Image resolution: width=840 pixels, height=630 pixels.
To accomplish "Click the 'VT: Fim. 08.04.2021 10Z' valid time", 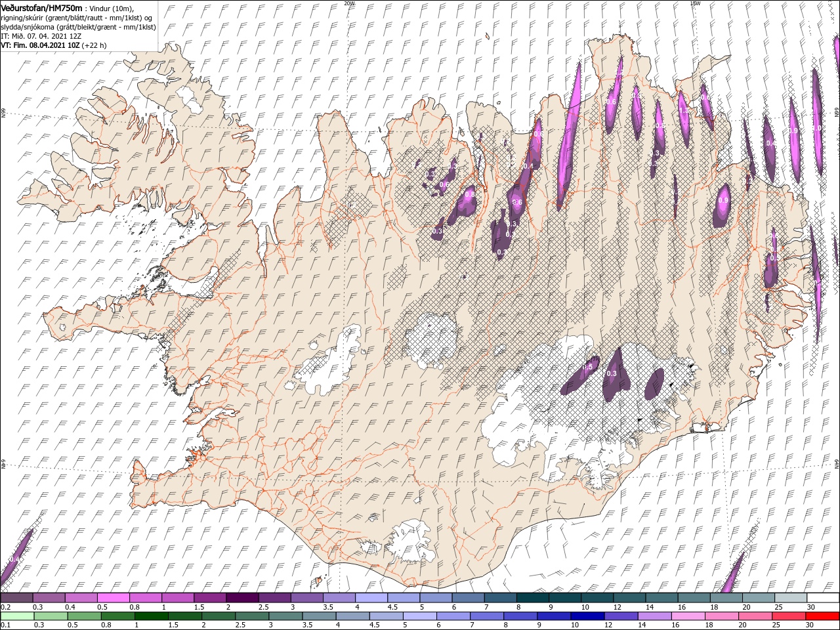I will coord(41,45).
